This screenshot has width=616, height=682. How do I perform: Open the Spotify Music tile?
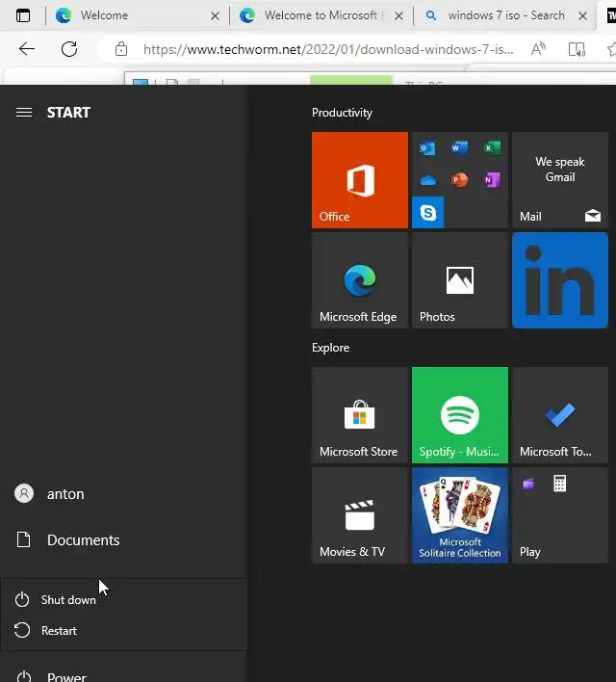pos(459,415)
